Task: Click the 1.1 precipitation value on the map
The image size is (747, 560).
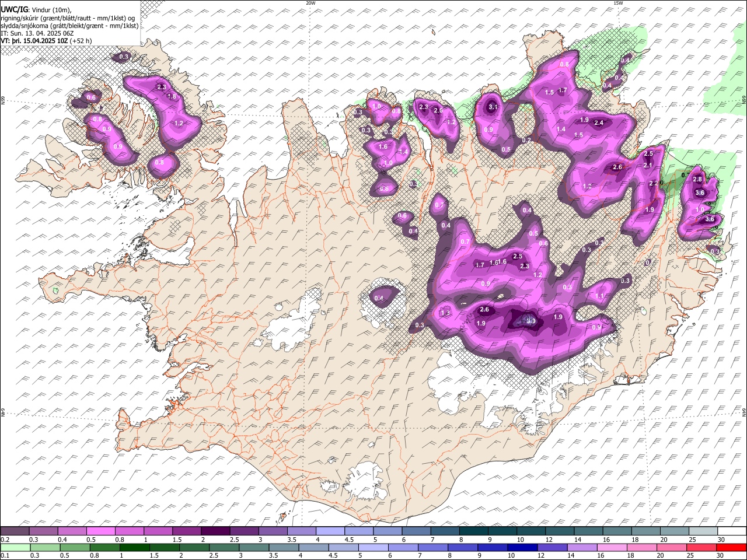Action: click(600, 296)
